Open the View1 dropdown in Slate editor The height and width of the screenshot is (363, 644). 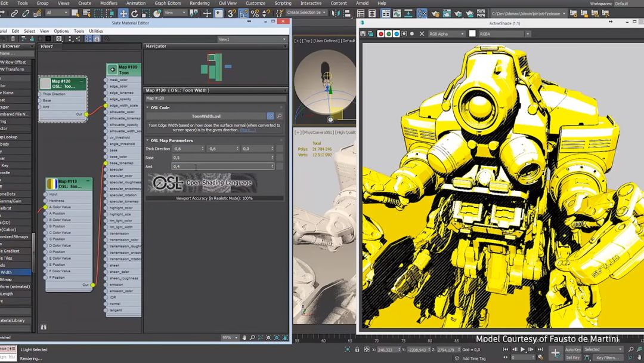(x=252, y=39)
